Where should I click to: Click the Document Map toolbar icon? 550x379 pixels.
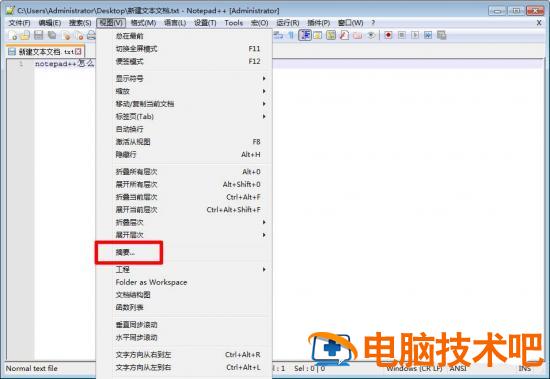pos(331,35)
